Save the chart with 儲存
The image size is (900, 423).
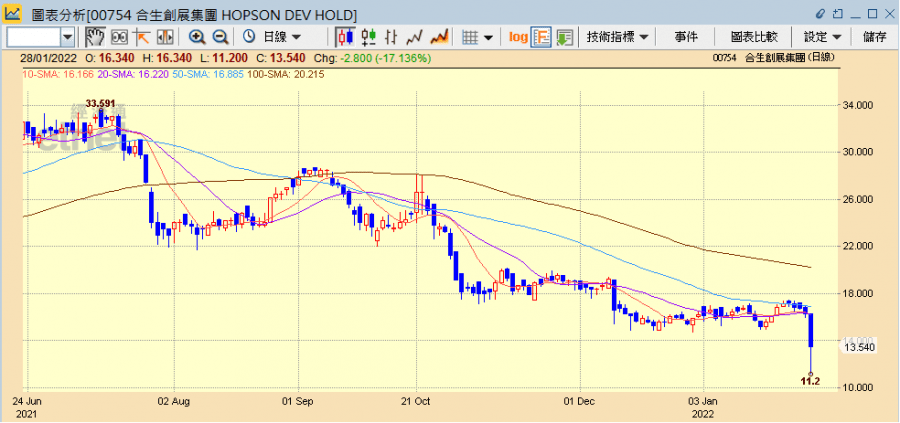pos(873,37)
